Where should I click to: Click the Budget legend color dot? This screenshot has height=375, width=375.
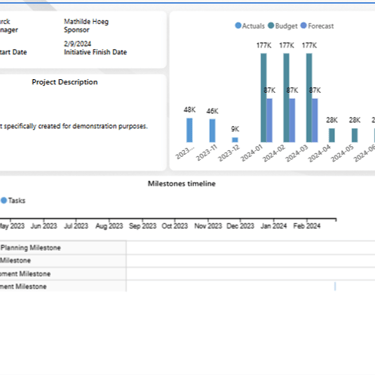tap(271, 26)
